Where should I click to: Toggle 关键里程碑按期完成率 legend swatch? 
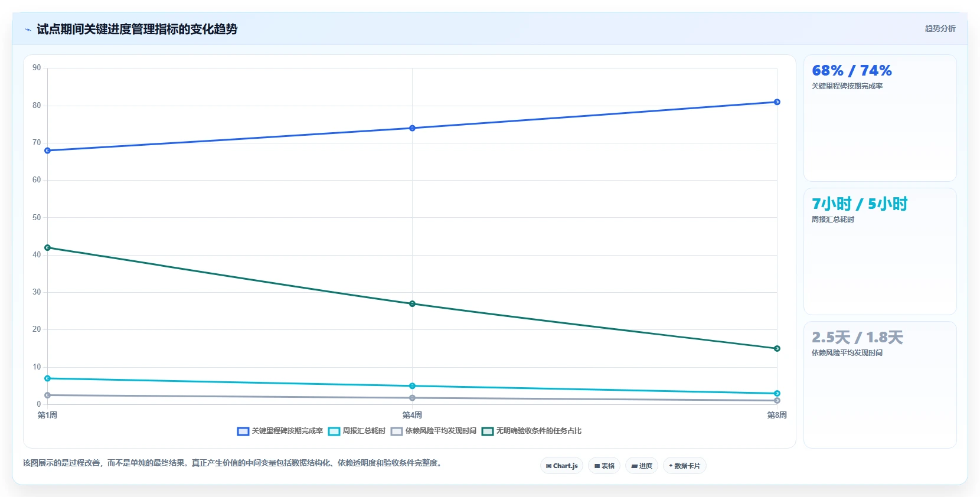(x=243, y=431)
